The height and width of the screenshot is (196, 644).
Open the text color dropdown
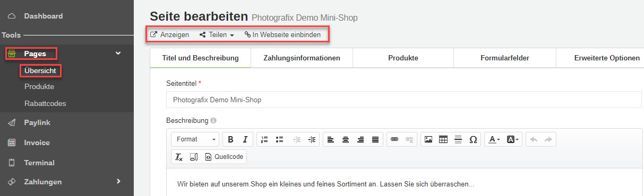click(494, 139)
